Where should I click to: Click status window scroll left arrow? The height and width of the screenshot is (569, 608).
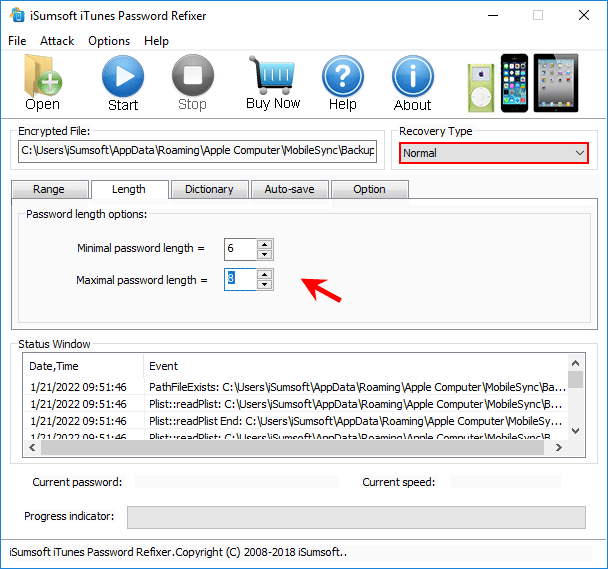(x=33, y=448)
